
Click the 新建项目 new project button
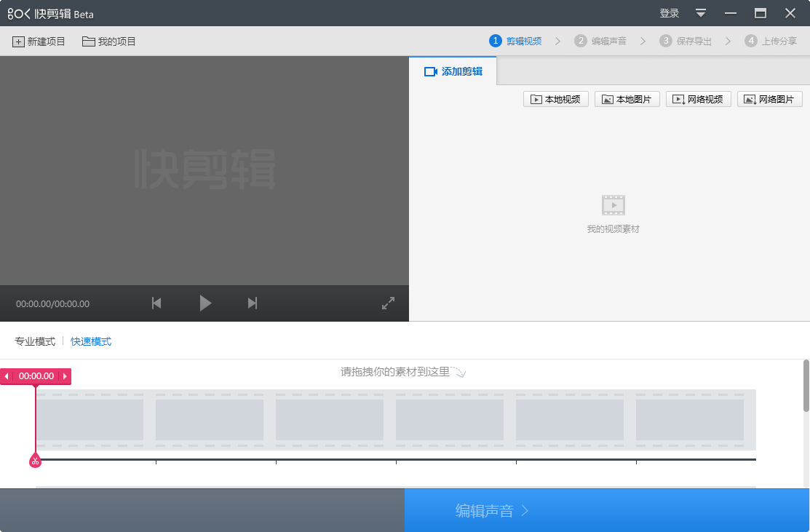39,41
